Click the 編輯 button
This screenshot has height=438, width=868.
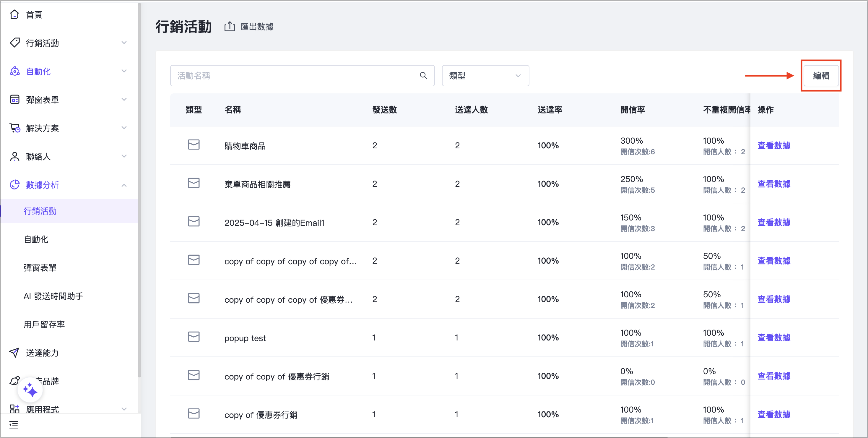[x=821, y=76]
